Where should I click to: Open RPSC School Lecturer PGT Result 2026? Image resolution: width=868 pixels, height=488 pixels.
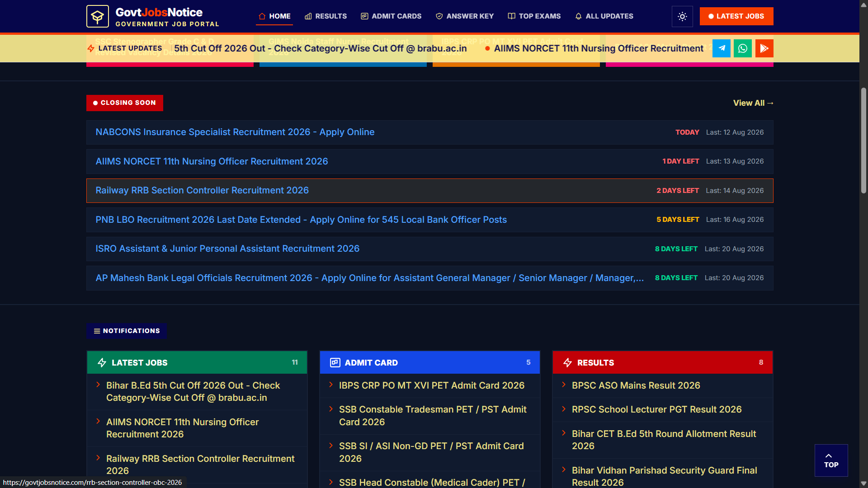[x=657, y=409]
